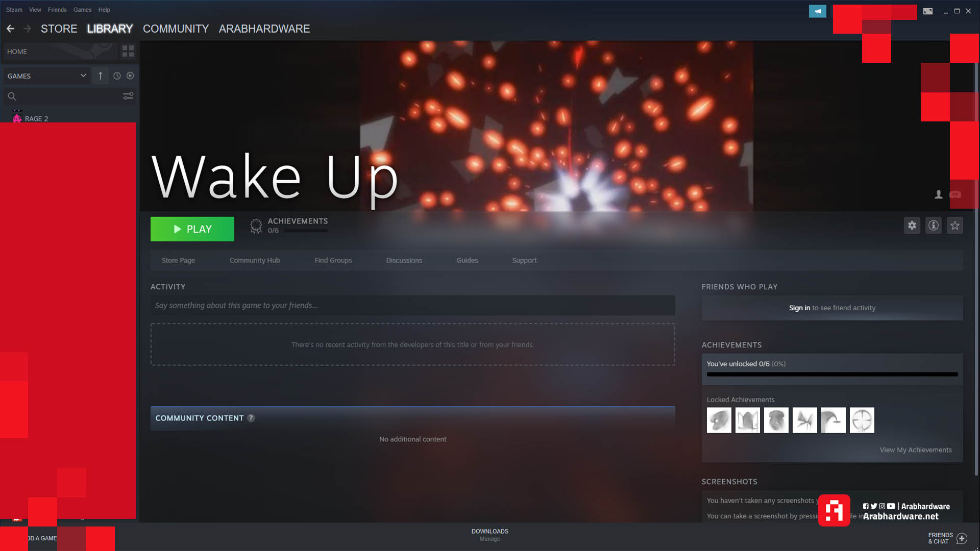This screenshot has width=980, height=551.
Task: Open the COMMUNITY tab
Action: pos(176,29)
